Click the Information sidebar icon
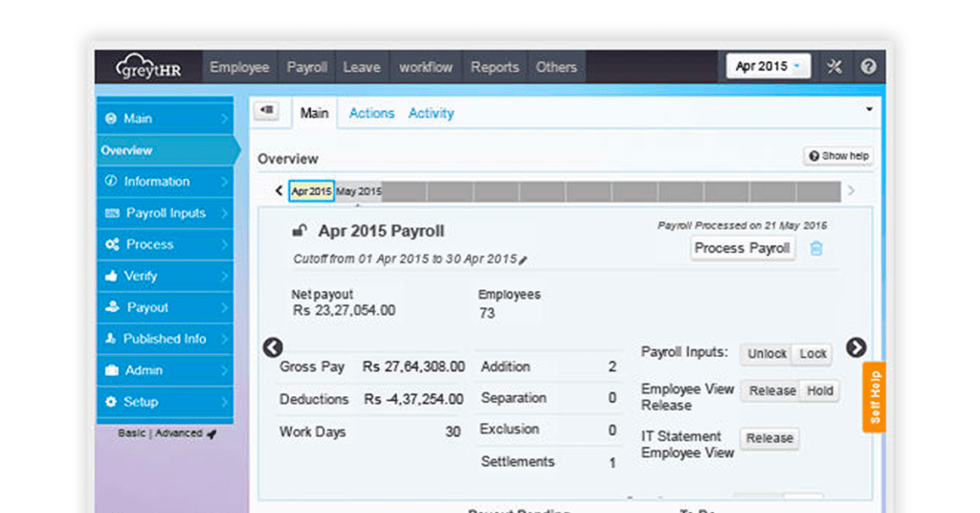Viewport: 980px width, 513px height. click(111, 181)
